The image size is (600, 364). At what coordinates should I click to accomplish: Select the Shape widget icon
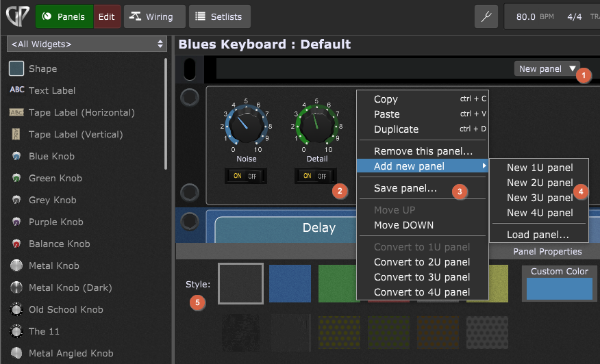point(16,68)
